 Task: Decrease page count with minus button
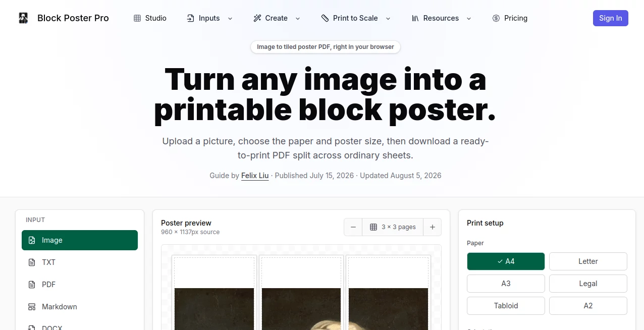pos(353,227)
